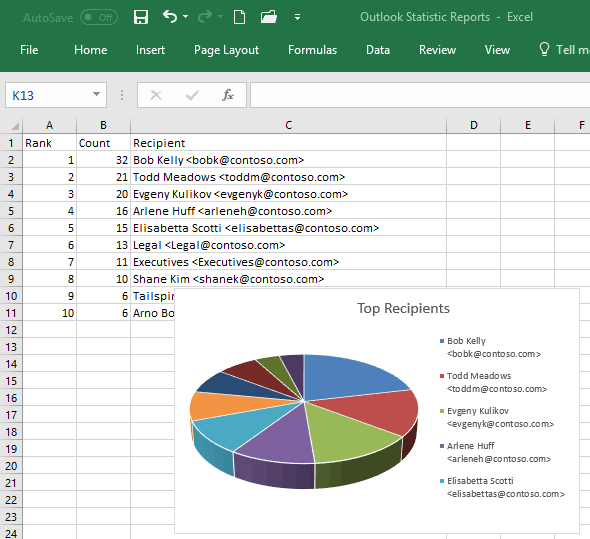590x539 pixels.
Task: Click rank cell showing 10
Action: (x=49, y=313)
